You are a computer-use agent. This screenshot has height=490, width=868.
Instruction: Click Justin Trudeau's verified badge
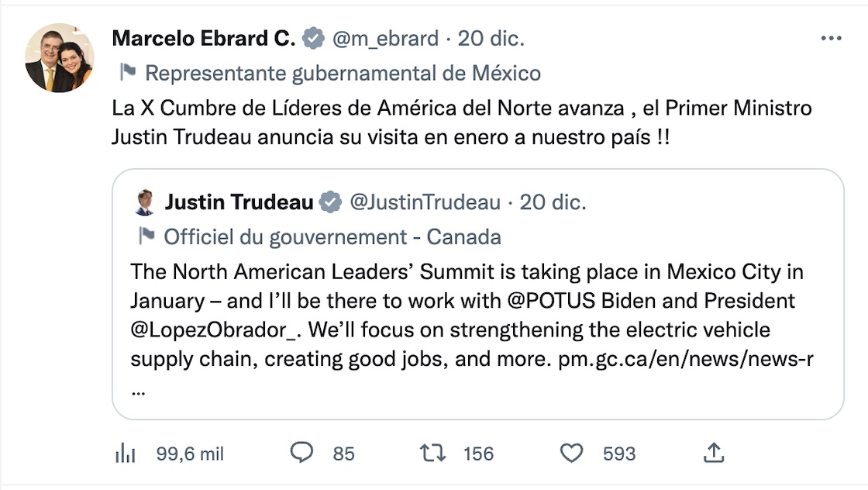pyautogui.click(x=331, y=202)
